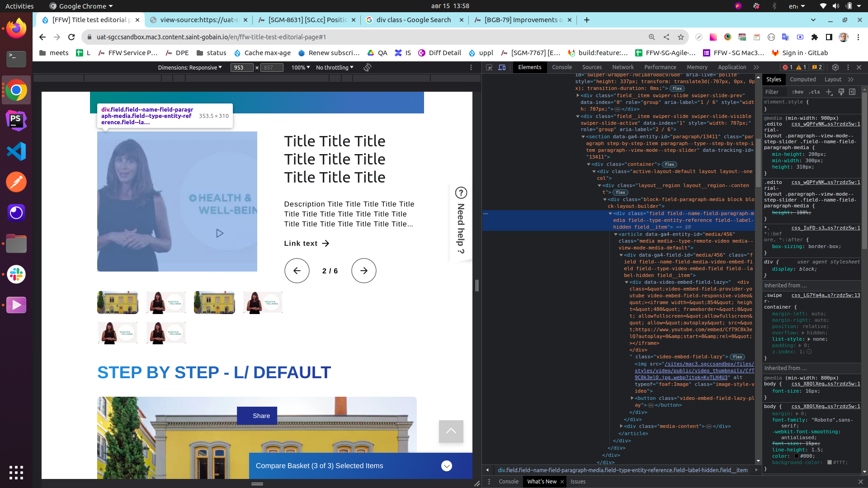
Task: Switch to the Computed styles tab
Action: [803, 80]
